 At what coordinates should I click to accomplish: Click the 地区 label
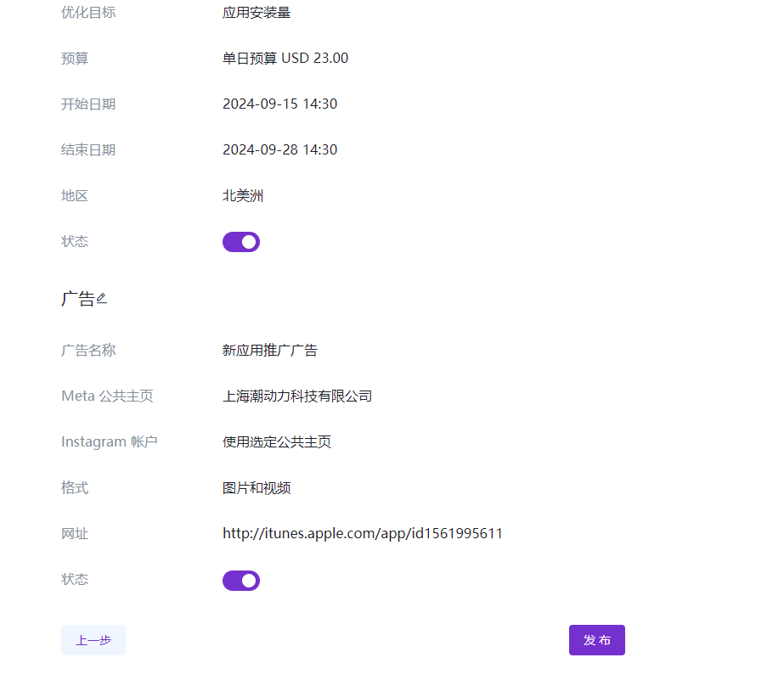tap(75, 196)
